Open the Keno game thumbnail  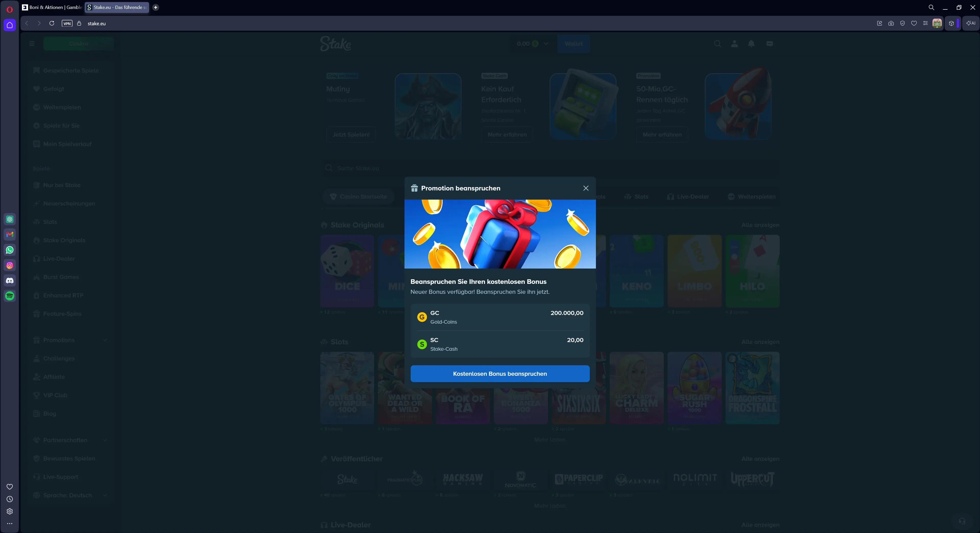[636, 271]
